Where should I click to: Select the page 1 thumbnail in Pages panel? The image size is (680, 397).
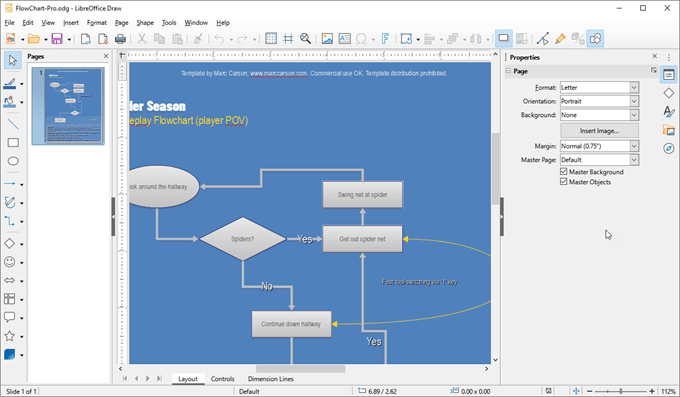[68, 106]
